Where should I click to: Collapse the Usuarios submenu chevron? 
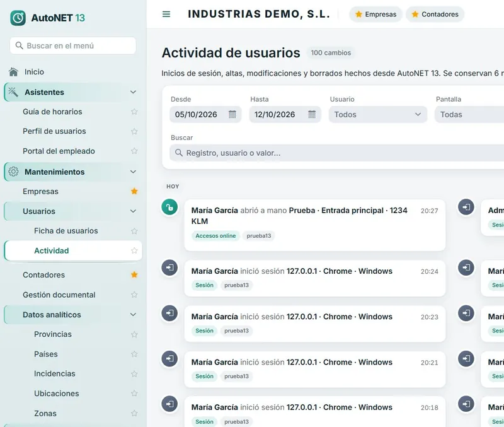(133, 211)
